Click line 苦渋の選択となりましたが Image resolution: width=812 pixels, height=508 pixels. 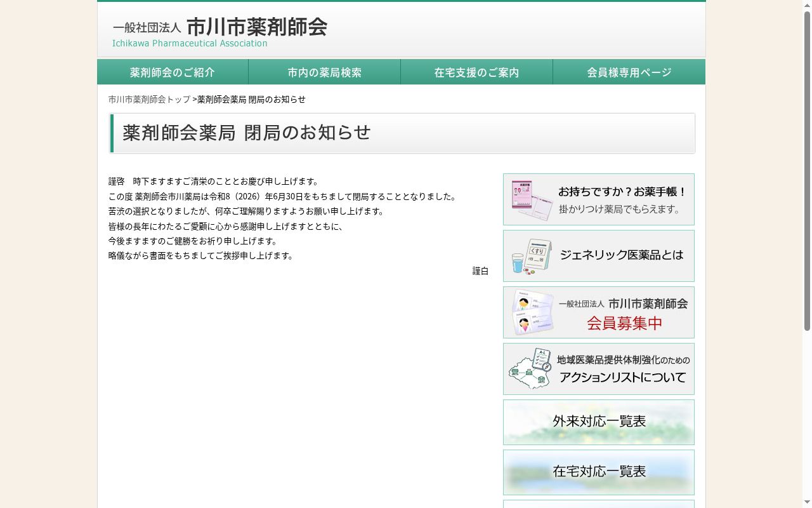click(x=246, y=211)
